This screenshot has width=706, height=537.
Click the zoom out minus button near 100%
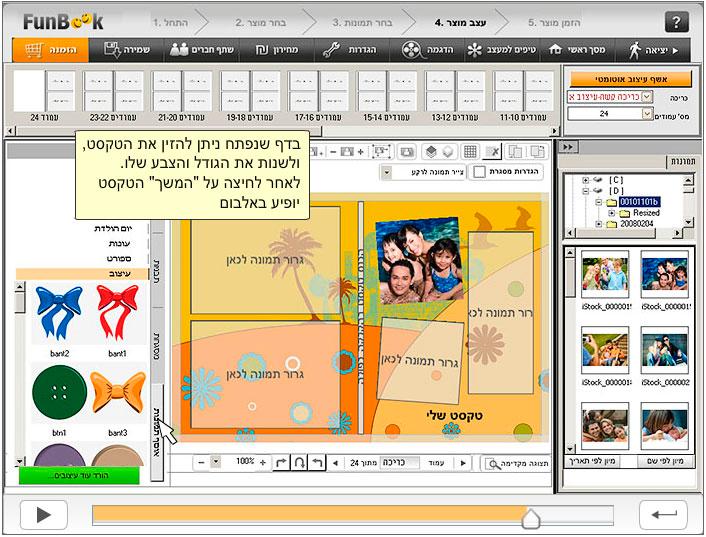coord(201,462)
